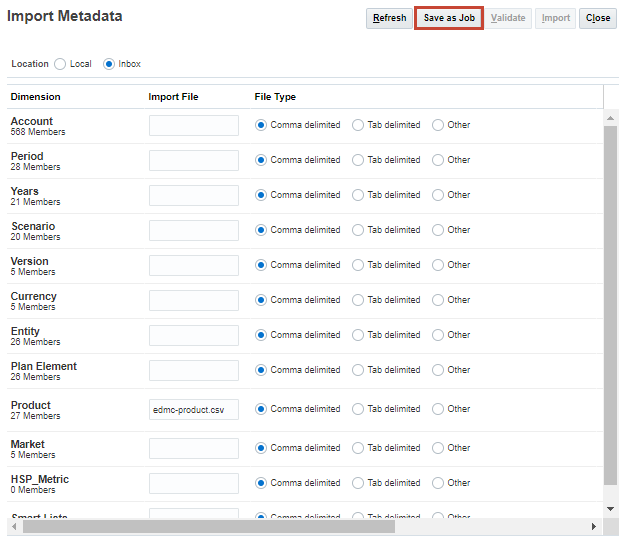Select Comma delimited for Currency
The image size is (626, 543).
[x=261, y=300]
